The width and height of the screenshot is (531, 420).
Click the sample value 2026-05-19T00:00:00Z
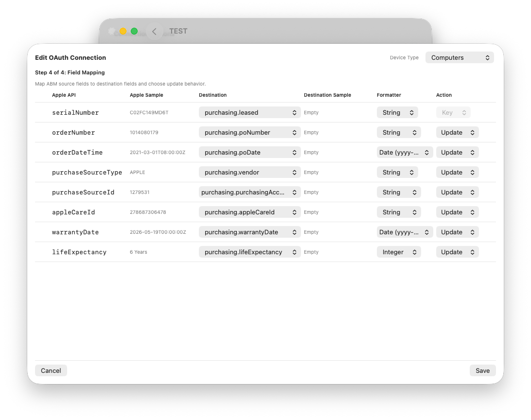tap(158, 232)
